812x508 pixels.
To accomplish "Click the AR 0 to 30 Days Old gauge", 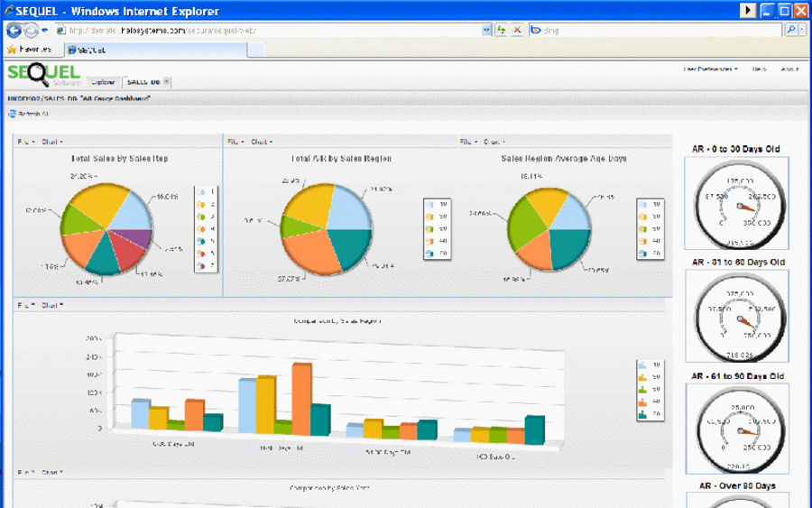I will (x=736, y=203).
